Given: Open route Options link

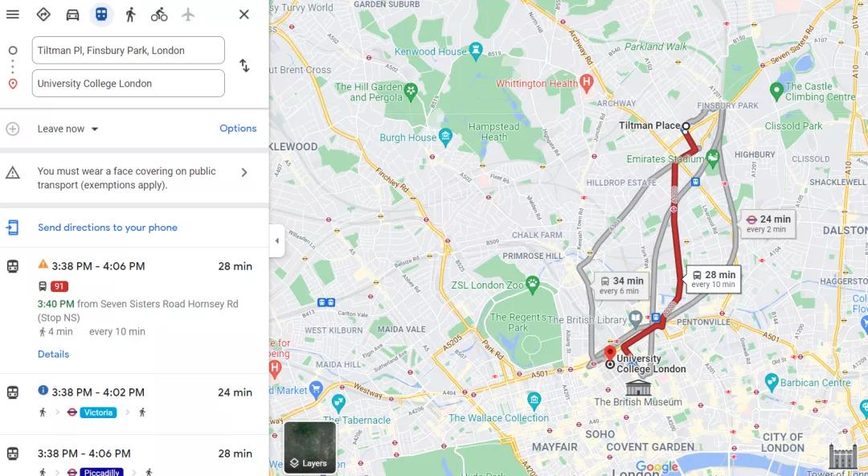Looking at the screenshot, I should tap(238, 129).
